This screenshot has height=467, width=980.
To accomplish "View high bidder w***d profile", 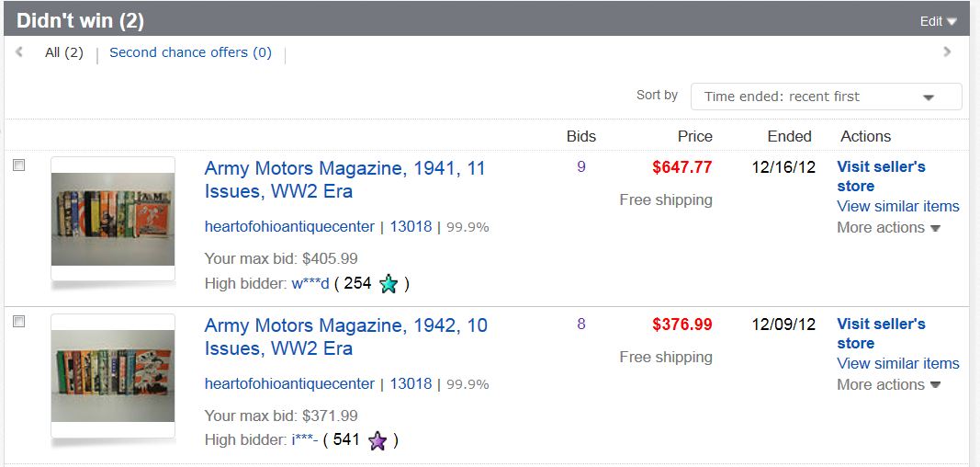I will tap(310, 284).
